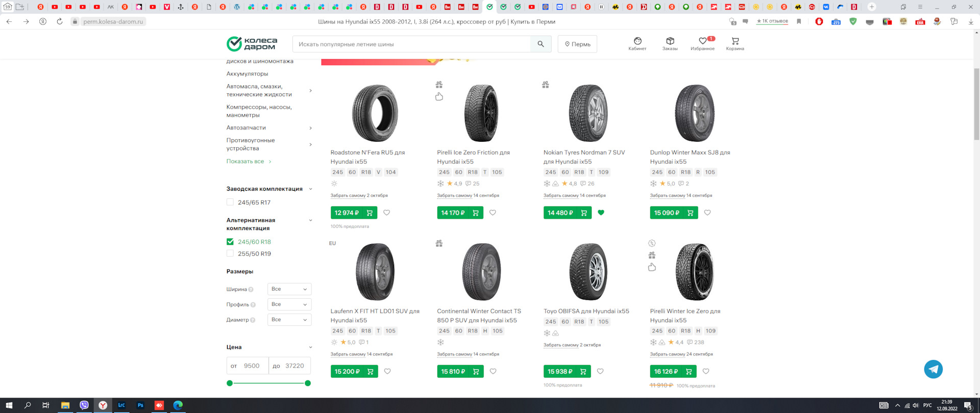The image size is (980, 413).
Task: Collapse the Цена price section
Action: pyautogui.click(x=310, y=347)
